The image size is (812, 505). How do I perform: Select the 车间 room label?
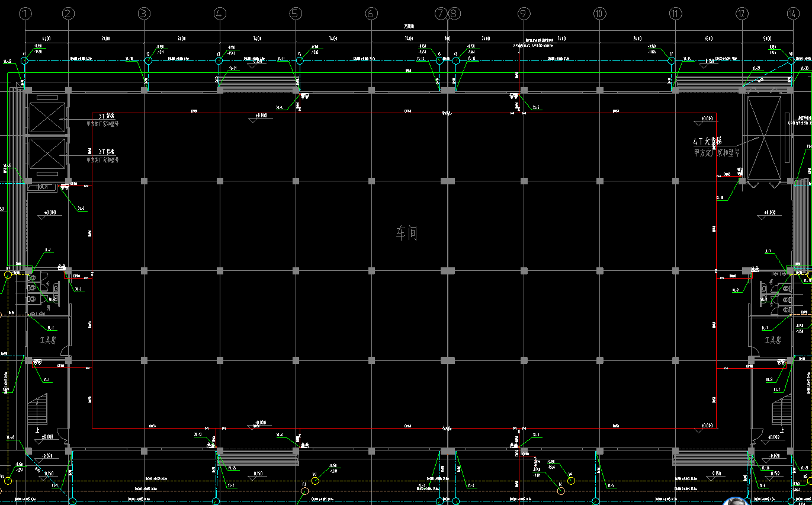coord(406,233)
